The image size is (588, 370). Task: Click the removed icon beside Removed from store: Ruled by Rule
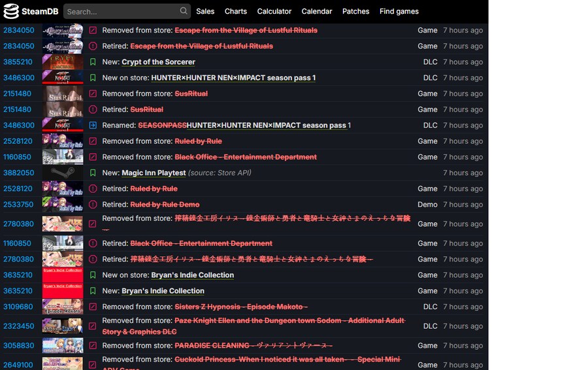[x=93, y=141]
